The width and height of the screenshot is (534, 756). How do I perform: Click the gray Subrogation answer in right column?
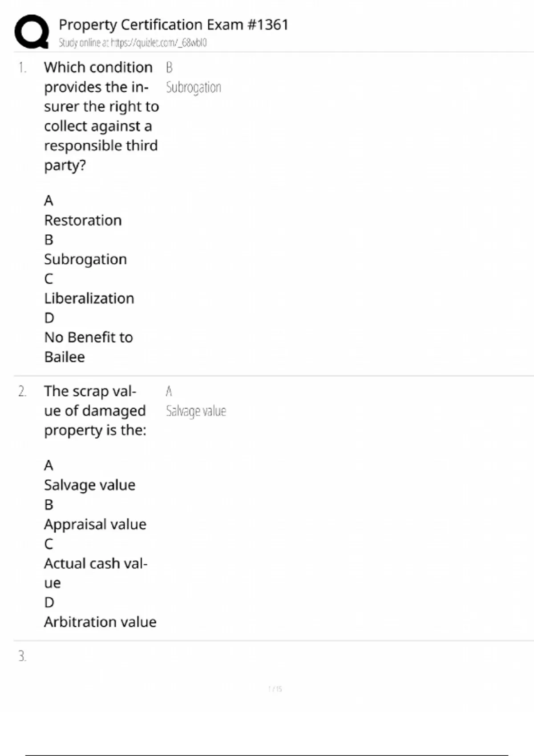(x=193, y=88)
